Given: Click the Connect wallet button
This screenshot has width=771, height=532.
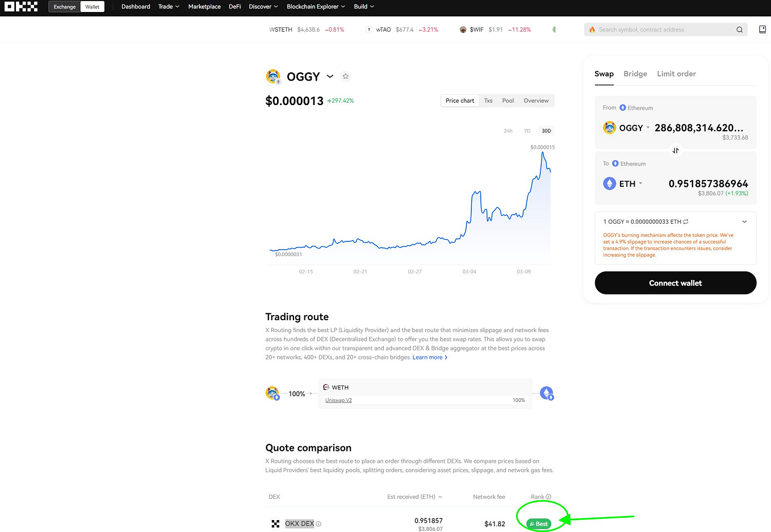Looking at the screenshot, I should pos(675,283).
